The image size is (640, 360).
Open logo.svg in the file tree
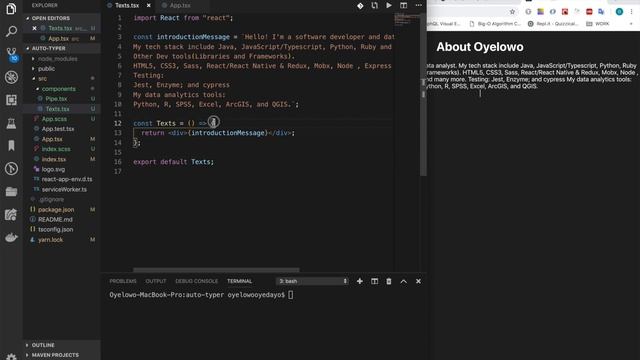click(x=53, y=169)
